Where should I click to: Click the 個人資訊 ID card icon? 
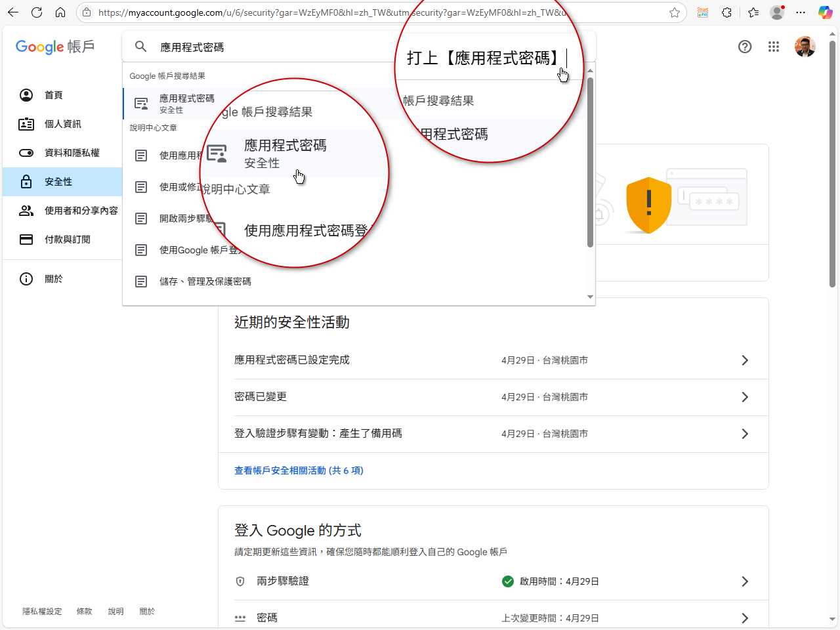pyautogui.click(x=26, y=124)
